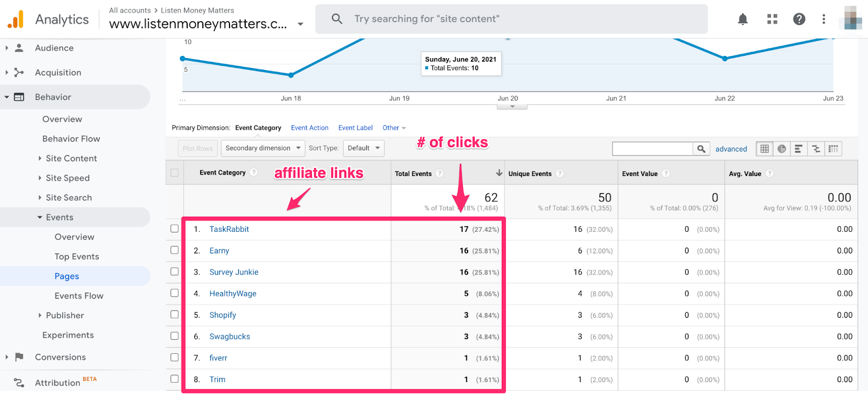The image size is (868, 406).
Task: Collapse the Events submenu
Action: (40, 217)
